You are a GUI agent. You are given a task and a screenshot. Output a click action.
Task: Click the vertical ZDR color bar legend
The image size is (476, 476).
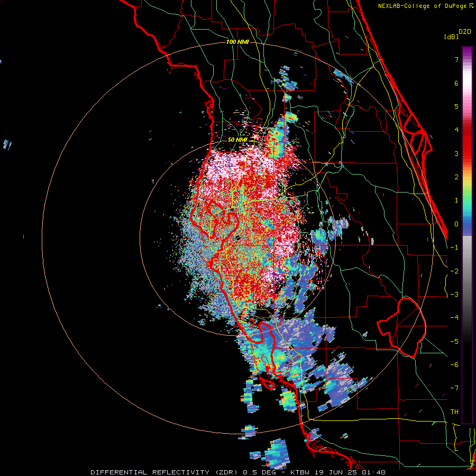pyautogui.click(x=467, y=235)
